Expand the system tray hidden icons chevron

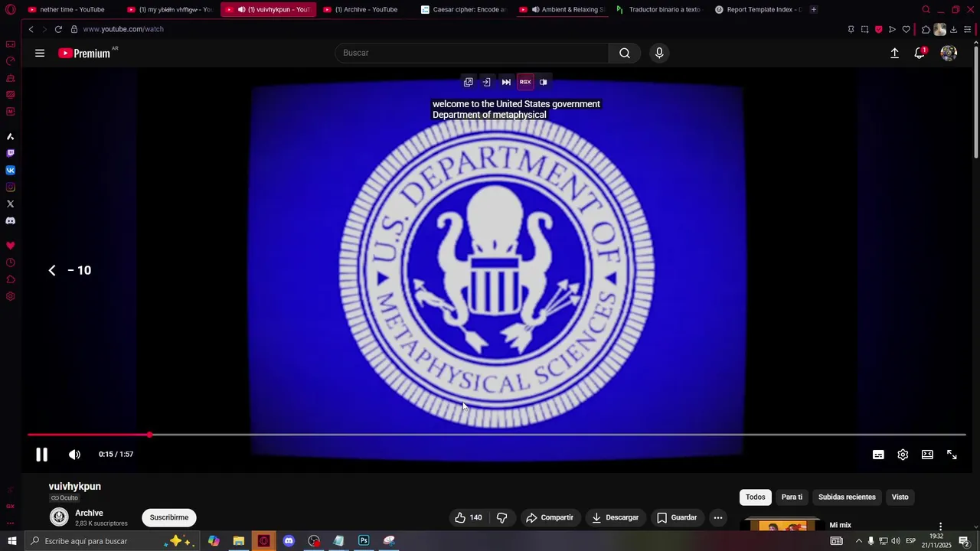pyautogui.click(x=858, y=541)
